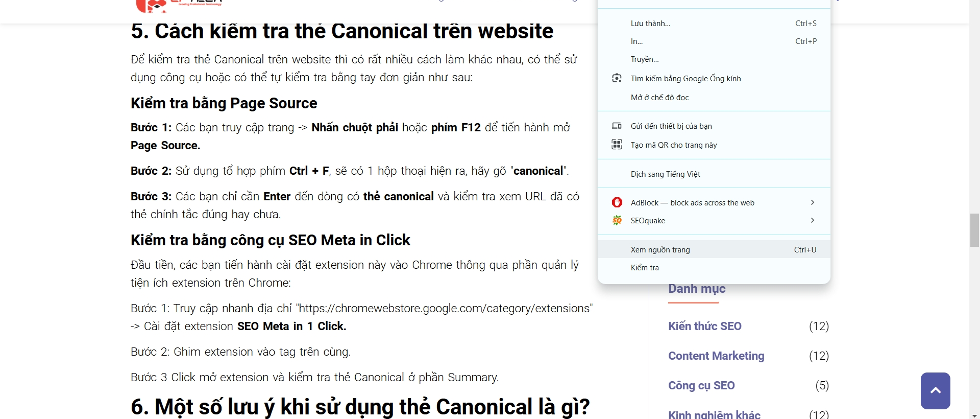Screen dimensions: 980x419
Task: Expand the AdBlock submenu arrow
Action: pos(813,202)
